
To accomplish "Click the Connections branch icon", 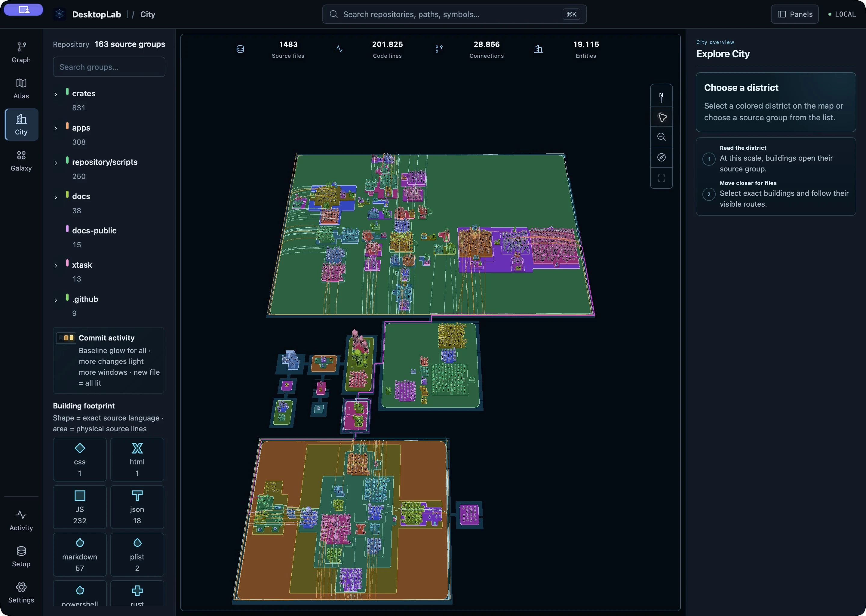I will click(x=439, y=49).
